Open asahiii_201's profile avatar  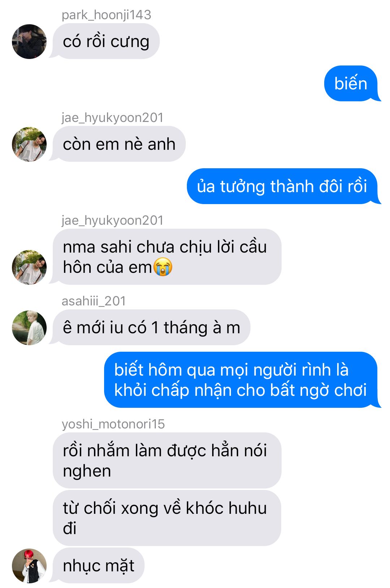point(29,328)
